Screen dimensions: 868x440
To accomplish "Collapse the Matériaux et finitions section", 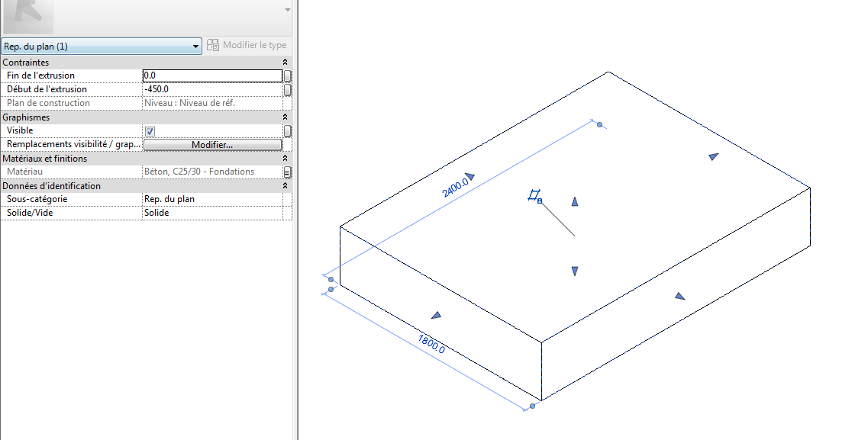I will coord(285,159).
